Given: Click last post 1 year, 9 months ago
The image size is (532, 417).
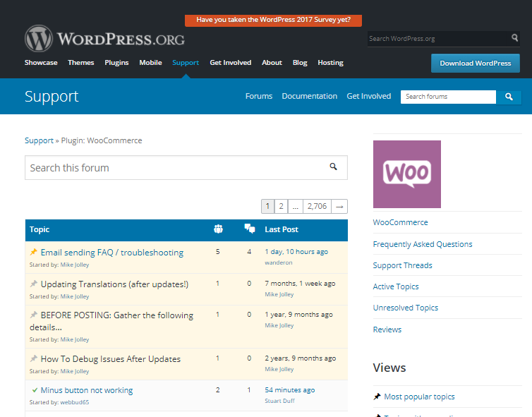Looking at the screenshot, I should coord(298,315).
